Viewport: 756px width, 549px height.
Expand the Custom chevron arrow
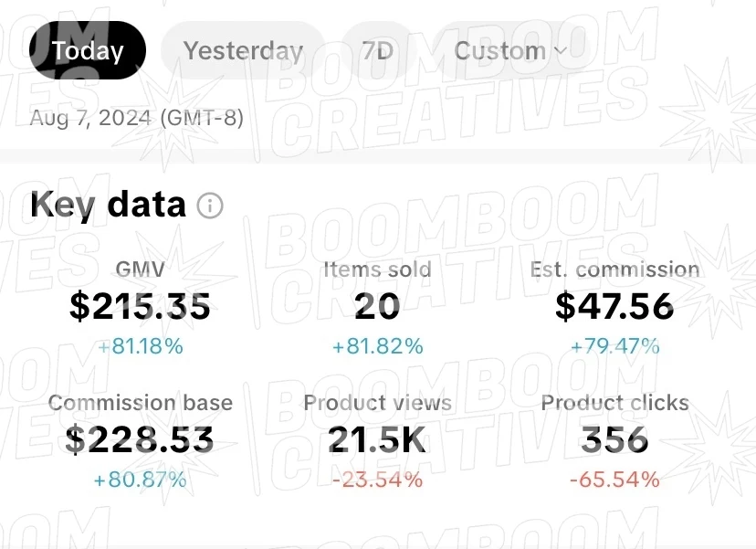point(561,50)
